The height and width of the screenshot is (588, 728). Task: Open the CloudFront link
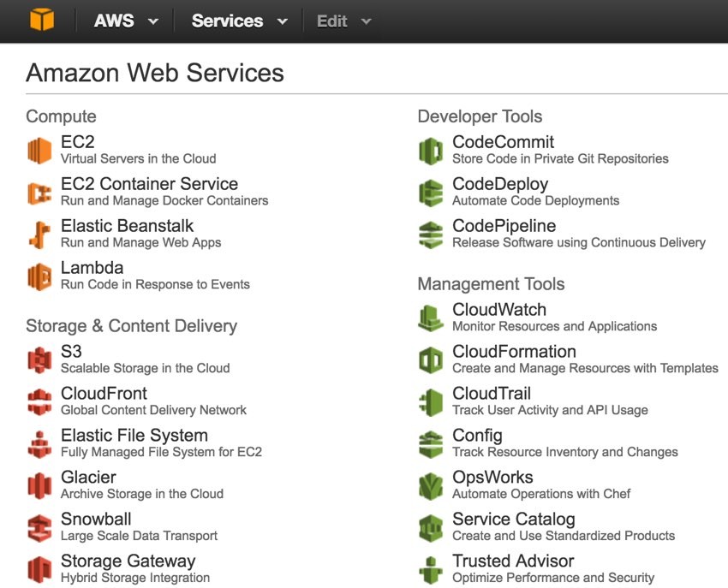104,393
